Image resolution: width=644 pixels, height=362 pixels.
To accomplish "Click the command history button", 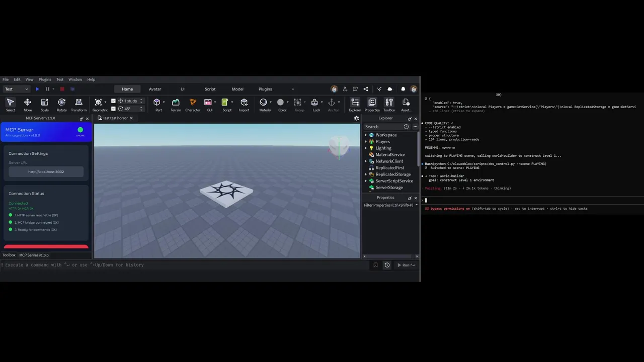I will coord(387,265).
